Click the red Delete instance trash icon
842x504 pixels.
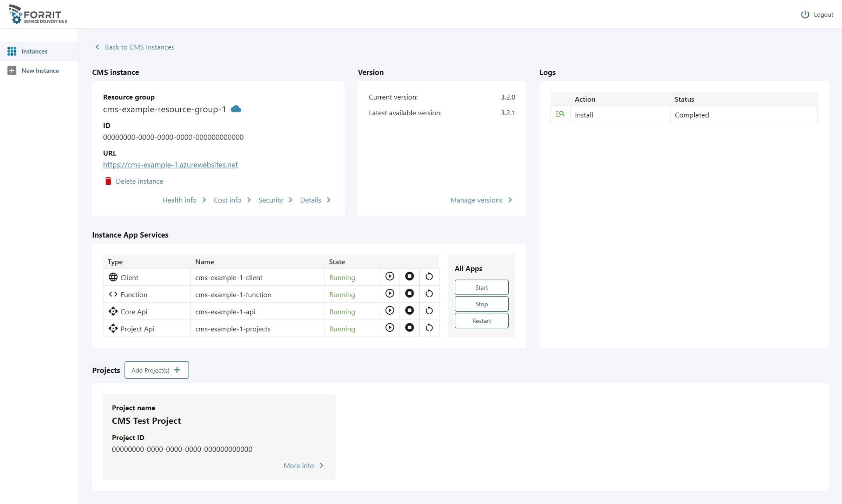(108, 181)
